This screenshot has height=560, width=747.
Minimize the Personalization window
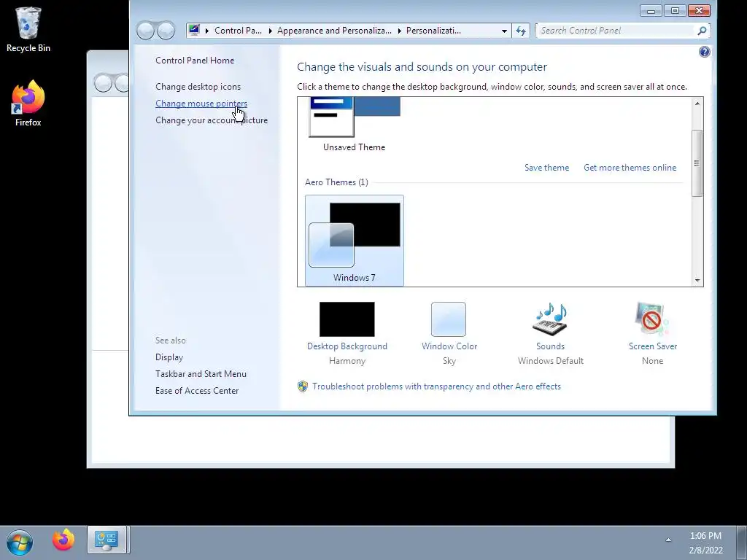click(x=651, y=10)
